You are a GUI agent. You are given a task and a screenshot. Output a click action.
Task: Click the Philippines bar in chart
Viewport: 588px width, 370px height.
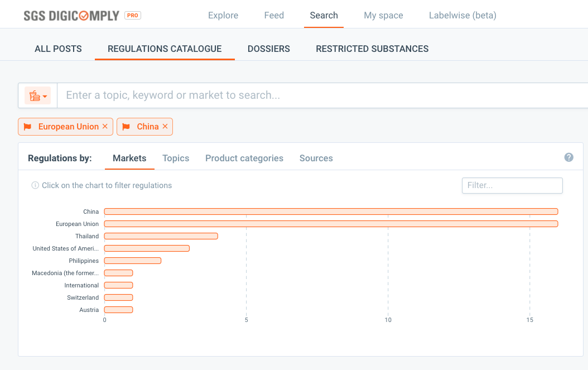[133, 261]
